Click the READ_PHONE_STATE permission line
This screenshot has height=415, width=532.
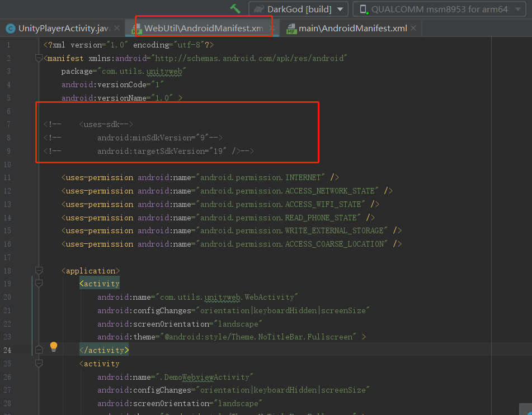pos(218,218)
